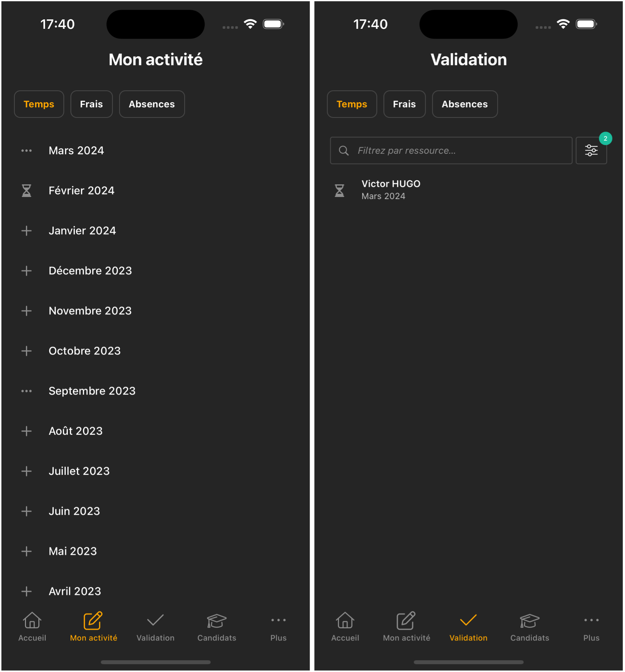
Task: Open Victor HUGO's timesheet to validate
Action: click(x=469, y=190)
